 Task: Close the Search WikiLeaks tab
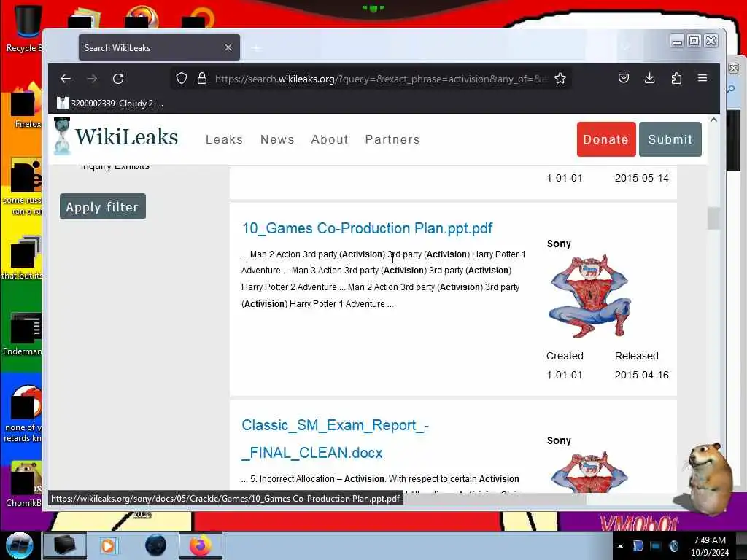pyautogui.click(x=228, y=47)
